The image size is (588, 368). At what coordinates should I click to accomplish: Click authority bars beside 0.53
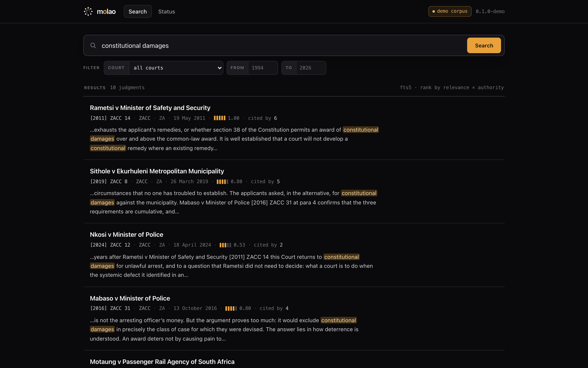[225, 245]
